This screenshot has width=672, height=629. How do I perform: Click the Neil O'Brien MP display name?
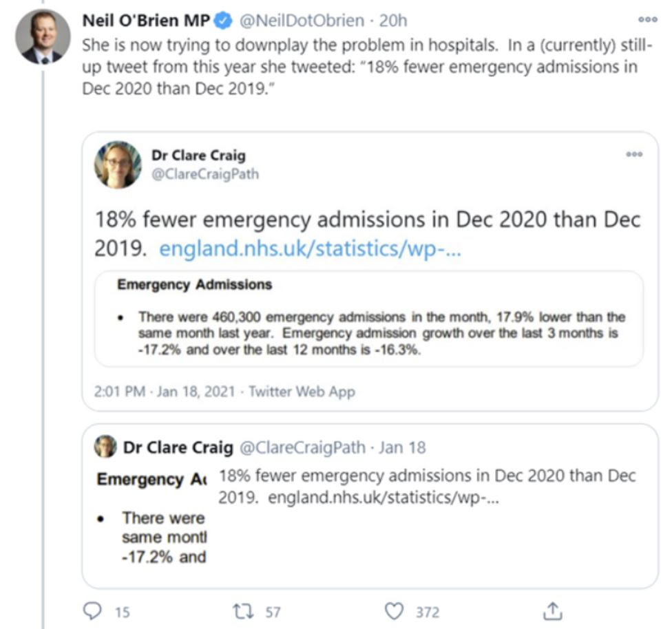click(146, 21)
